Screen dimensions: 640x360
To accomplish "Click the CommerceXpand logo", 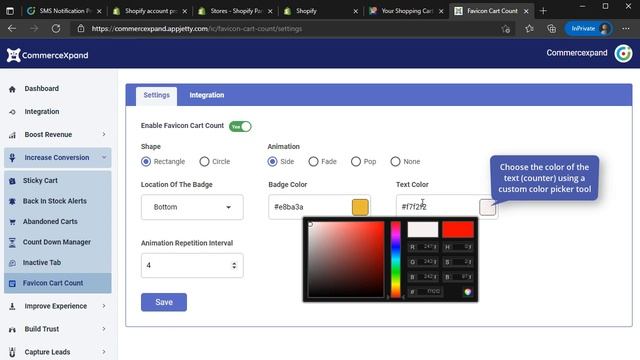I will tap(47, 55).
